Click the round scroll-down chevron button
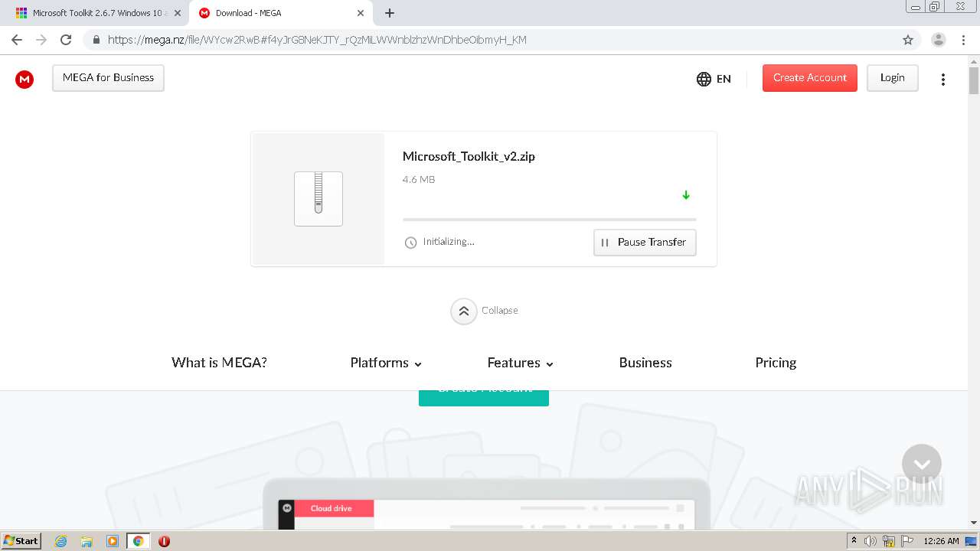980x551 pixels. (922, 464)
